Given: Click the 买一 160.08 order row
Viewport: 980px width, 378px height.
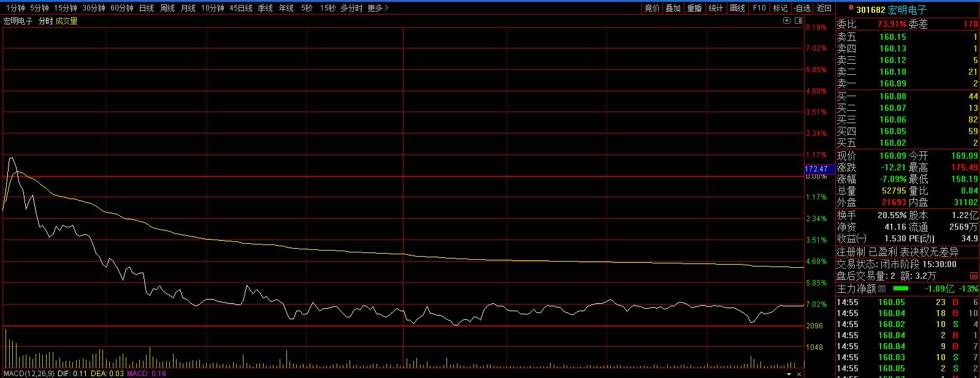Looking at the screenshot, I should (908, 96).
